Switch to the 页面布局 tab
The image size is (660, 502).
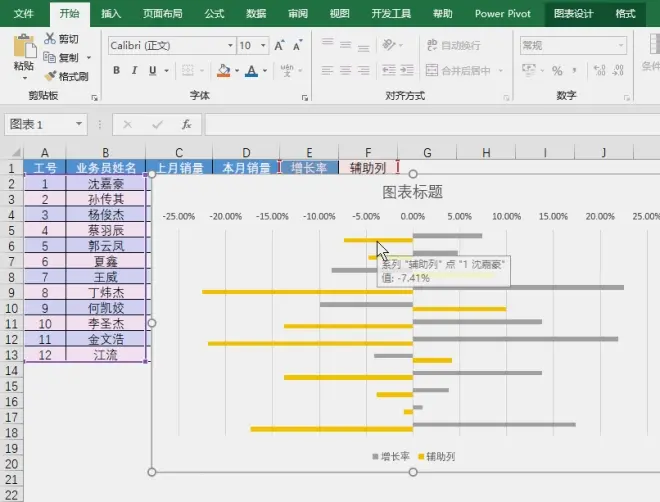(x=162, y=13)
